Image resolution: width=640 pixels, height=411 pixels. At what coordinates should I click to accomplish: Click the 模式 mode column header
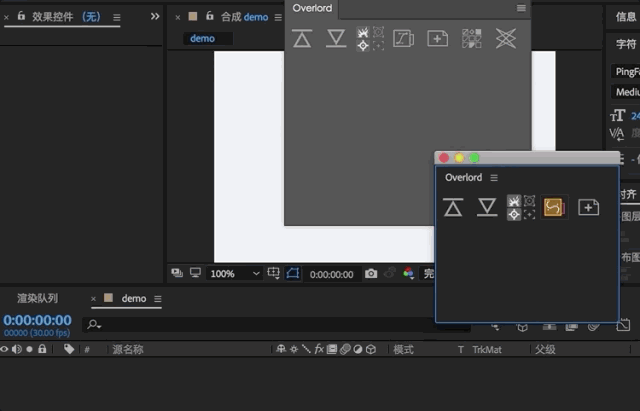point(403,349)
